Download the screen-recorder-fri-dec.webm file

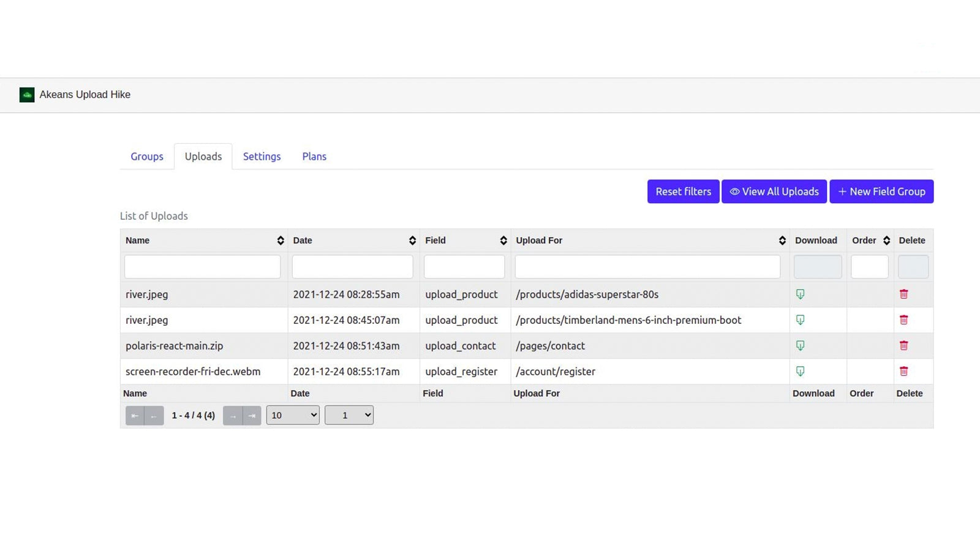pos(801,372)
